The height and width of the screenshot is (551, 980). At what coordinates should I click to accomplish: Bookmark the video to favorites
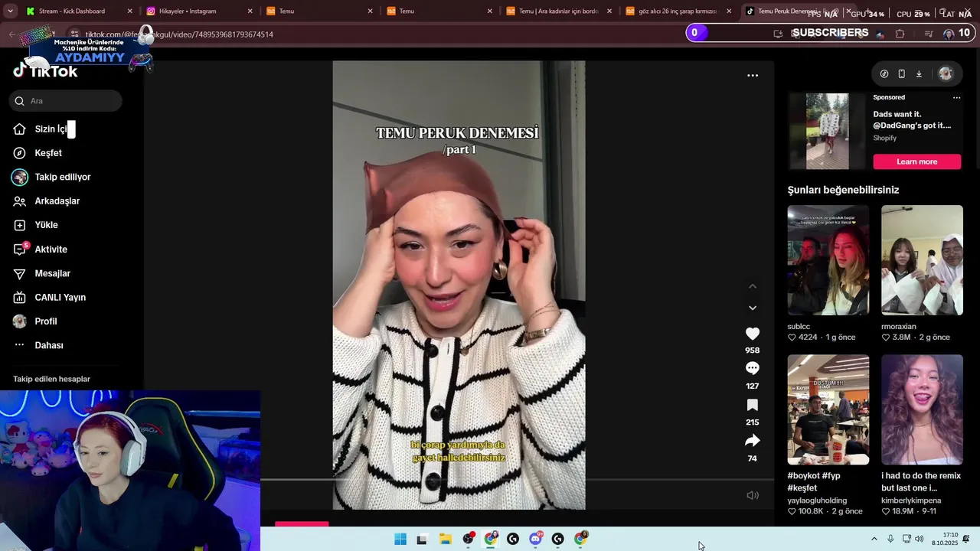[753, 405]
